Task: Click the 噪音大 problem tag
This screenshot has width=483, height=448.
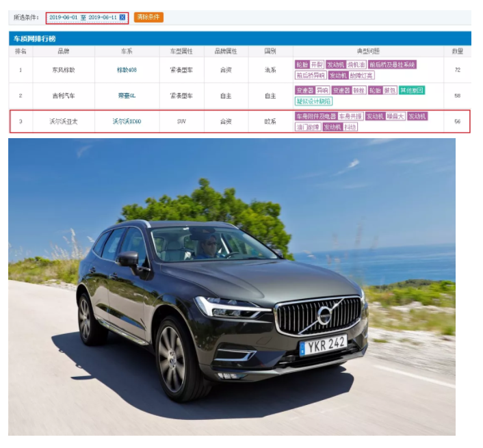Action: tap(395, 116)
